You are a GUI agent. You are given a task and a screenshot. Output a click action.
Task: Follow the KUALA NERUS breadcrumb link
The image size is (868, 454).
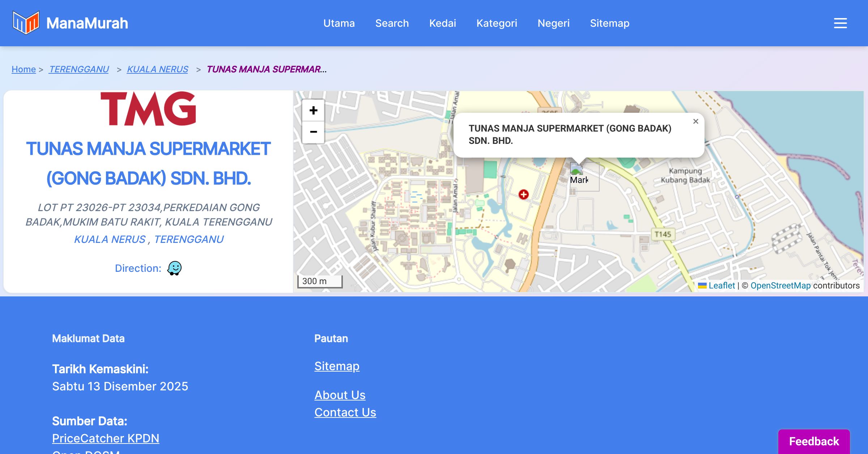(157, 69)
